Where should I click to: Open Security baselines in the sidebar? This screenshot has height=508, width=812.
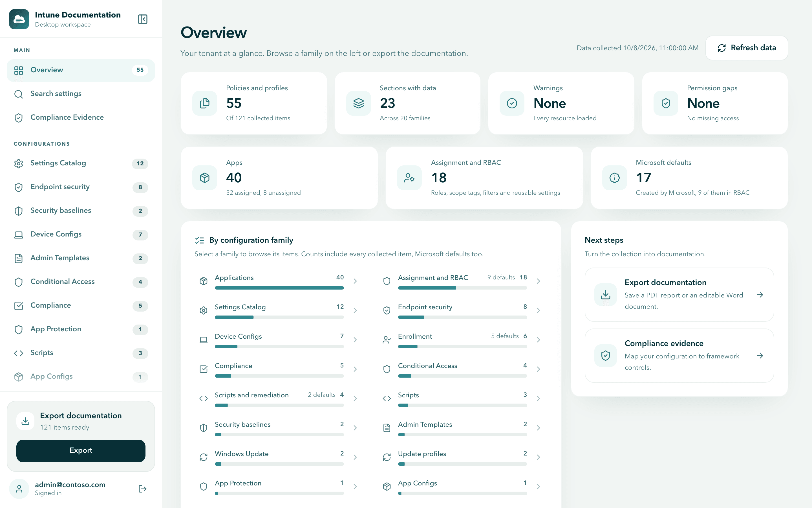coord(81,211)
